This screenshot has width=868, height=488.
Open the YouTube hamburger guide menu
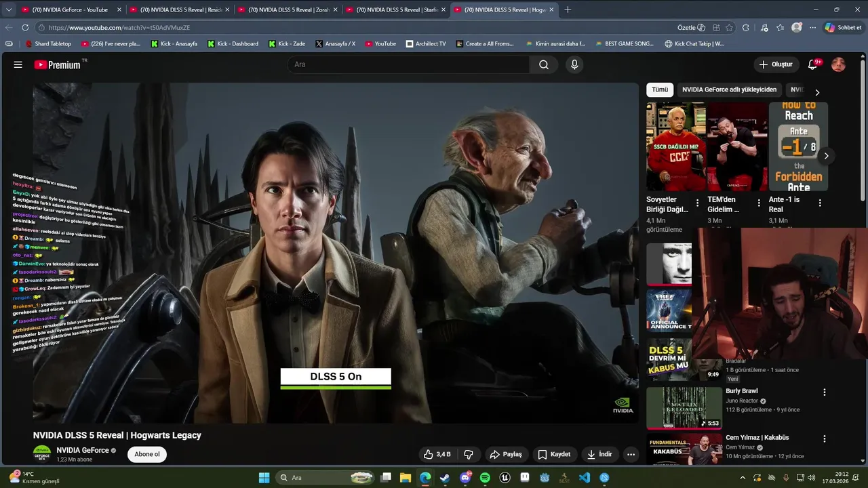(x=18, y=64)
